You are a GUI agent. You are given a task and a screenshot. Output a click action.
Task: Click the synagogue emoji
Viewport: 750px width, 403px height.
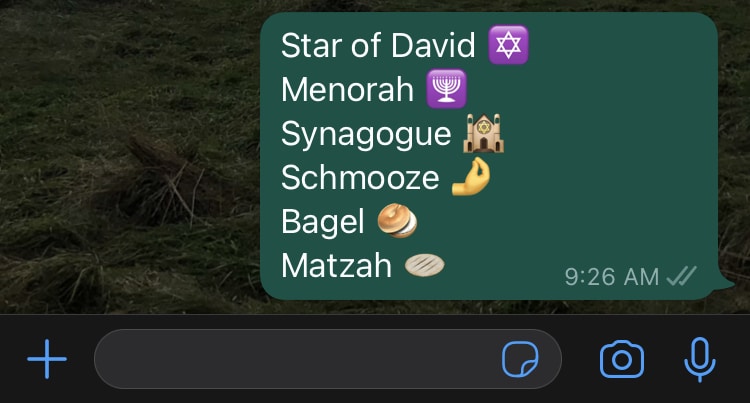point(484,133)
